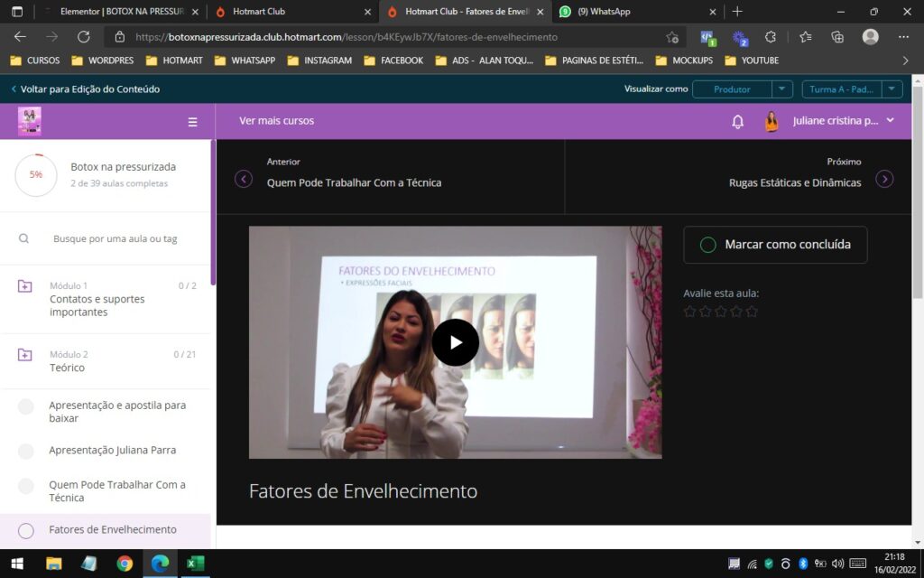Play the Fatores de Envelhecimento video
This screenshot has height=578, width=924.
click(455, 342)
